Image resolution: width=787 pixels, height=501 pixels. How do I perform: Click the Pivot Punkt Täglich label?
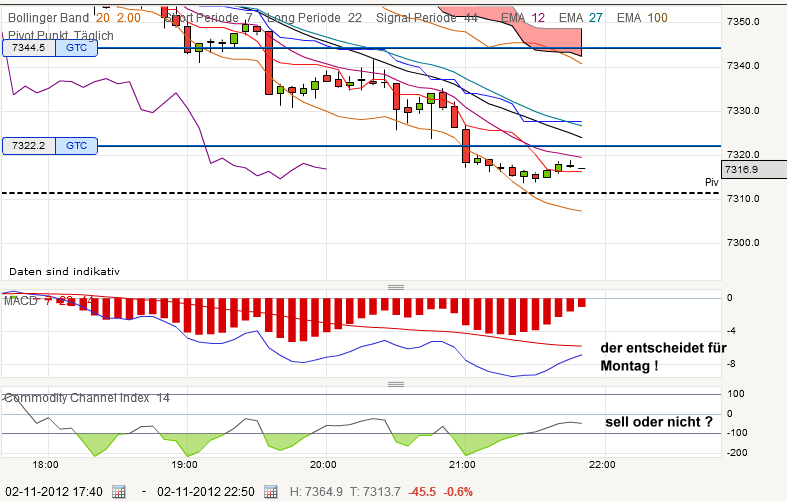61,36
